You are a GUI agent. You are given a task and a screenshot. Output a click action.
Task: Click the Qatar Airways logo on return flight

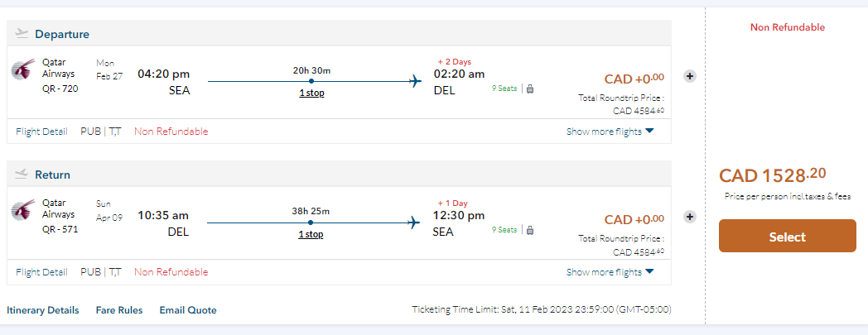[x=23, y=210]
